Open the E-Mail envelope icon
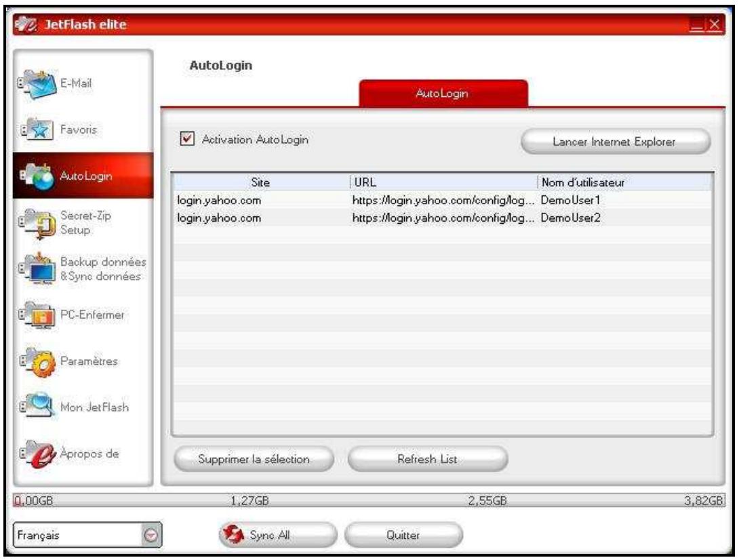This screenshot has height=560, width=739. 38,84
